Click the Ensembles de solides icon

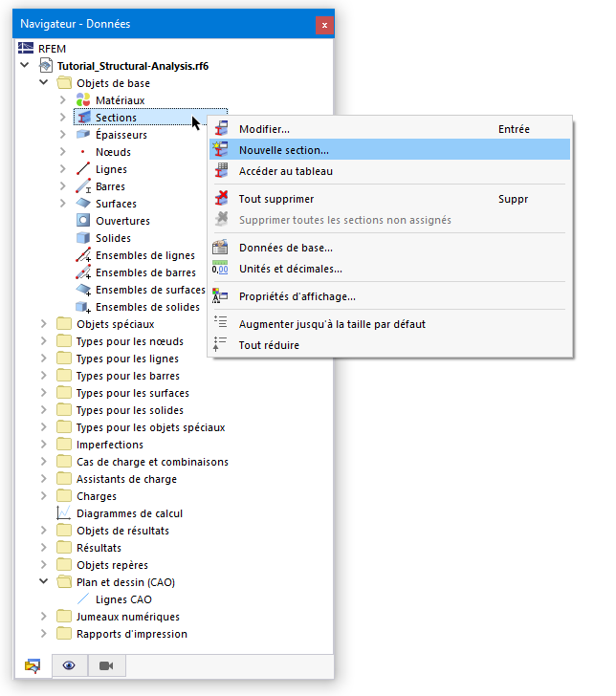click(x=83, y=307)
